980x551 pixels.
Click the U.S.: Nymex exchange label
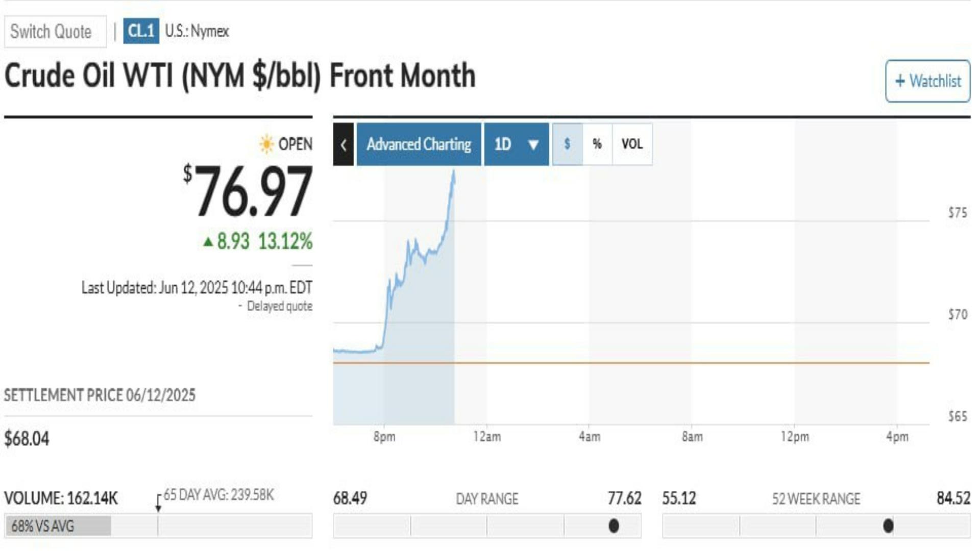pyautogui.click(x=197, y=32)
